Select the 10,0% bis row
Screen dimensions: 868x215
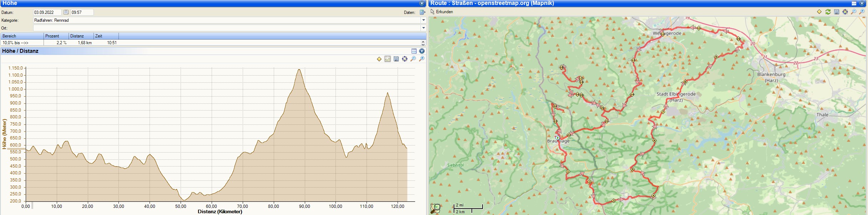(x=21, y=43)
